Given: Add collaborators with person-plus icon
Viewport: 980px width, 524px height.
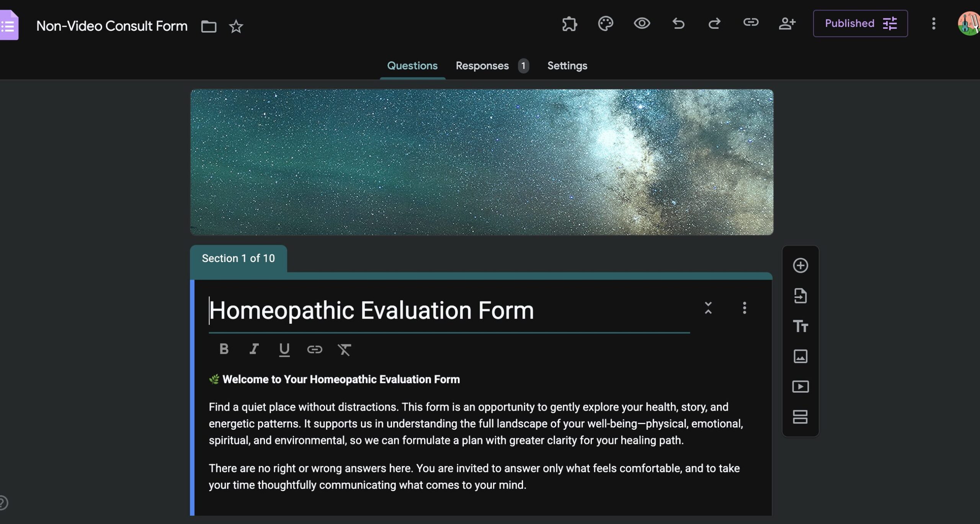Looking at the screenshot, I should pos(787,24).
